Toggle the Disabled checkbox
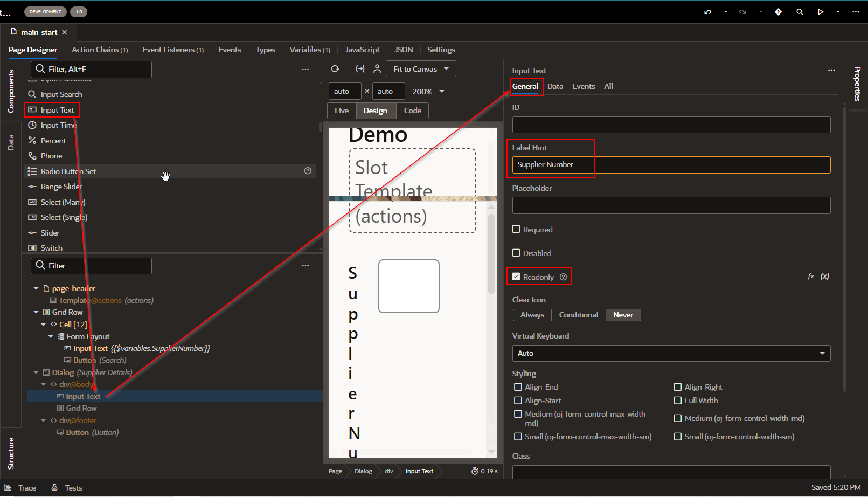Image resolution: width=868 pixels, height=497 pixels. coord(516,253)
